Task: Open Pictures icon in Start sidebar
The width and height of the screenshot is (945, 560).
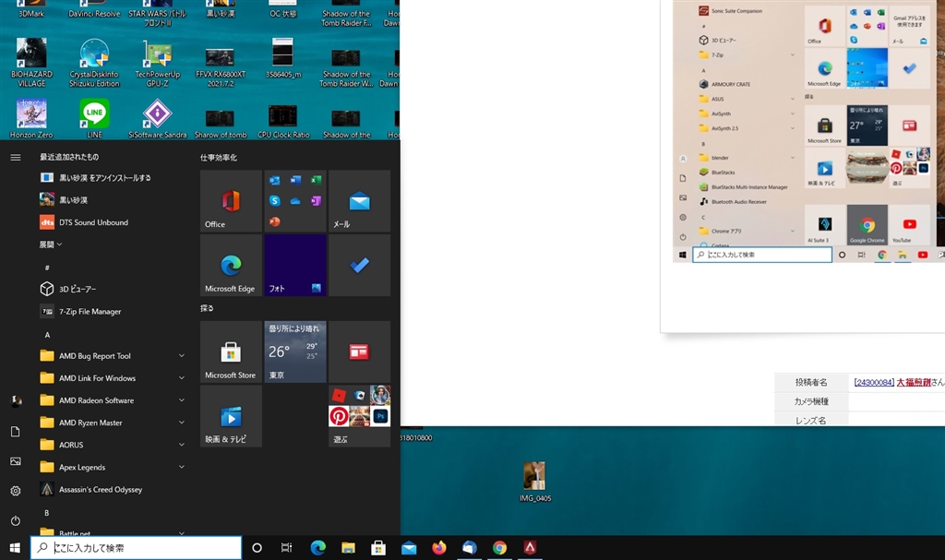Action: click(x=16, y=461)
